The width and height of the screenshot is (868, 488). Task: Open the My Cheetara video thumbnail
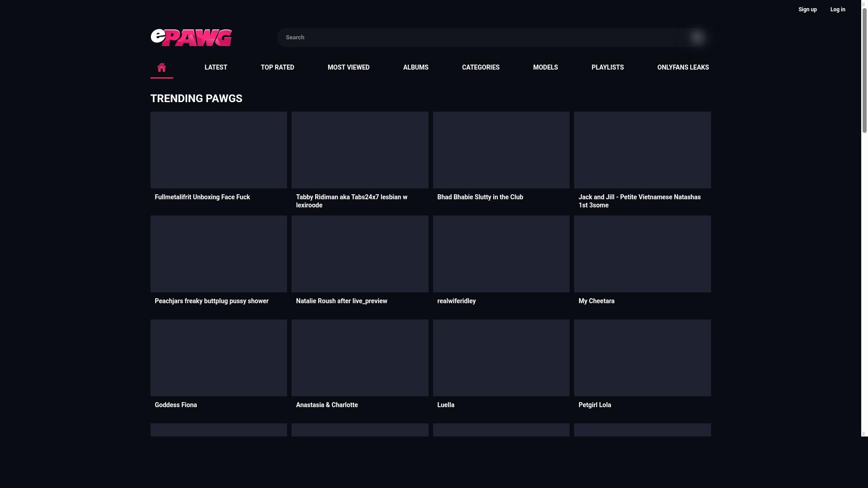click(x=642, y=253)
